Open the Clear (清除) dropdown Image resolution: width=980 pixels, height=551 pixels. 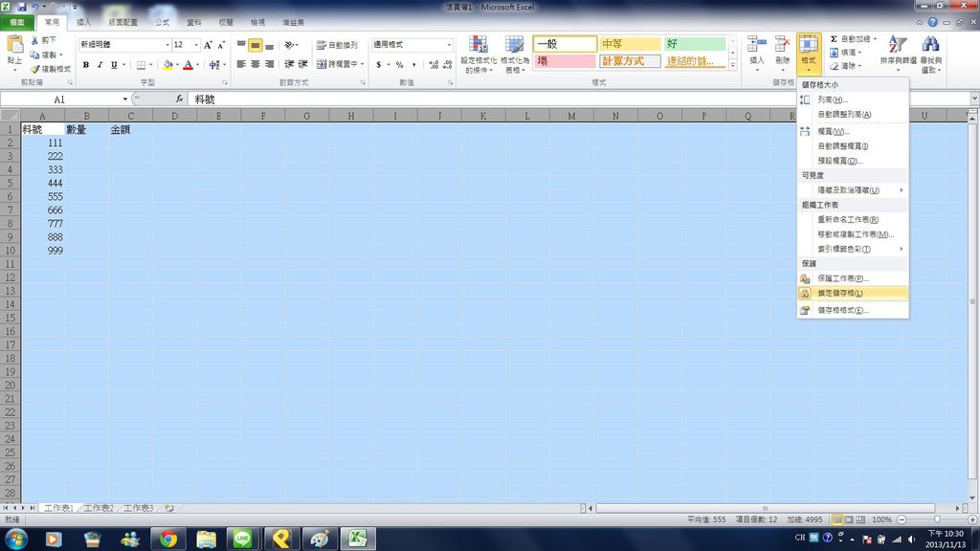click(x=847, y=66)
